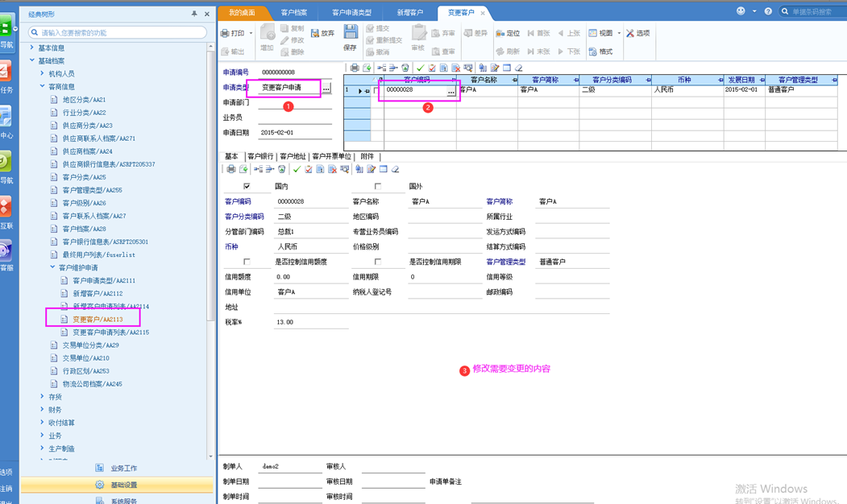Open the 客户银行 sub-tab
This screenshot has height=504, width=847.
coord(260,156)
